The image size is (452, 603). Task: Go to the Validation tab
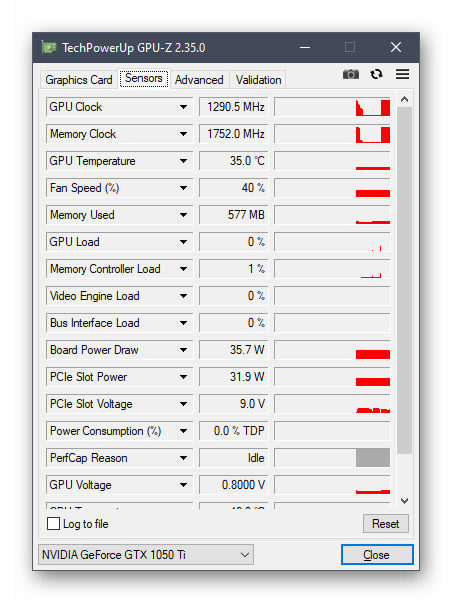click(x=258, y=80)
